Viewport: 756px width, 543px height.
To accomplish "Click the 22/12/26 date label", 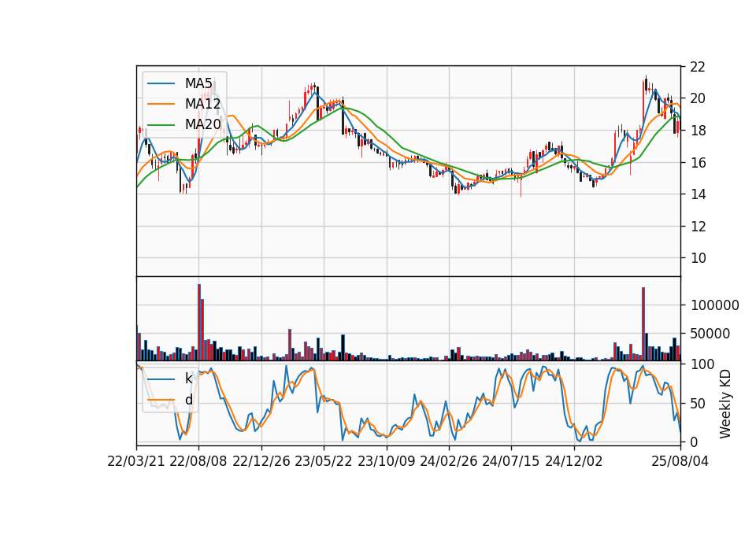I will [x=261, y=461].
